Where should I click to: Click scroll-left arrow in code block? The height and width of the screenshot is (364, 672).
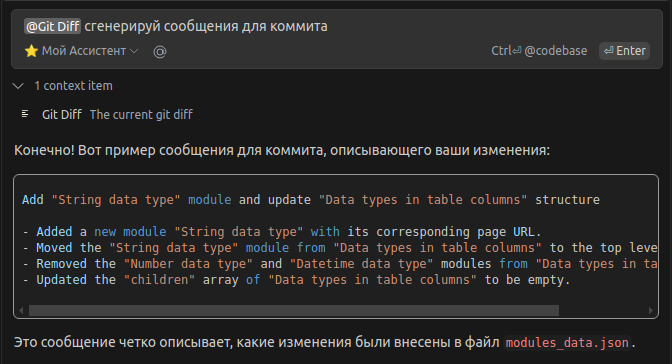click(x=21, y=310)
